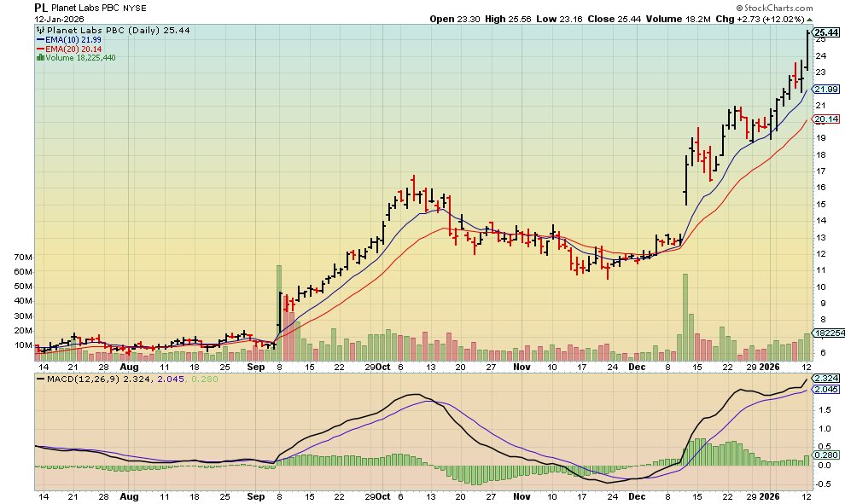Click the red EMA(20) line swatch in the legend
The image size is (845, 504).
point(40,49)
